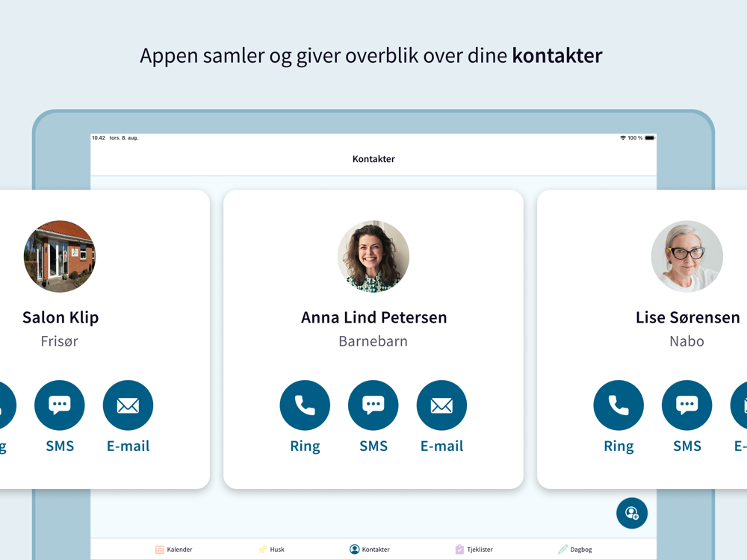Call Lise Sørensen with phone icon
Screen dimensions: 747x560
[x=619, y=405]
